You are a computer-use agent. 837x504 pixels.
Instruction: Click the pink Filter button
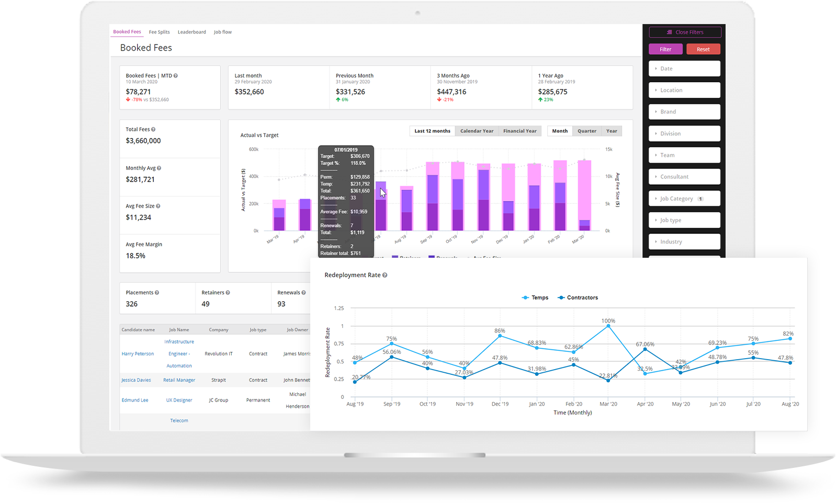[665, 49]
